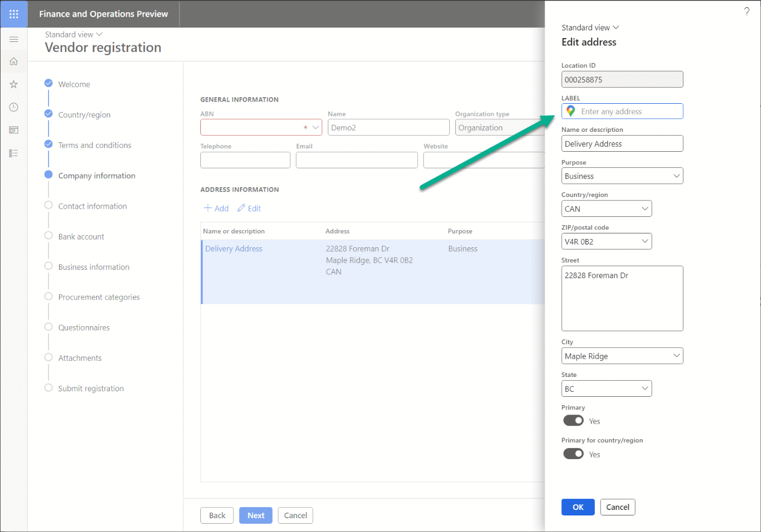Click the Google Maps pin icon
This screenshot has height=532, width=761.
tap(571, 111)
